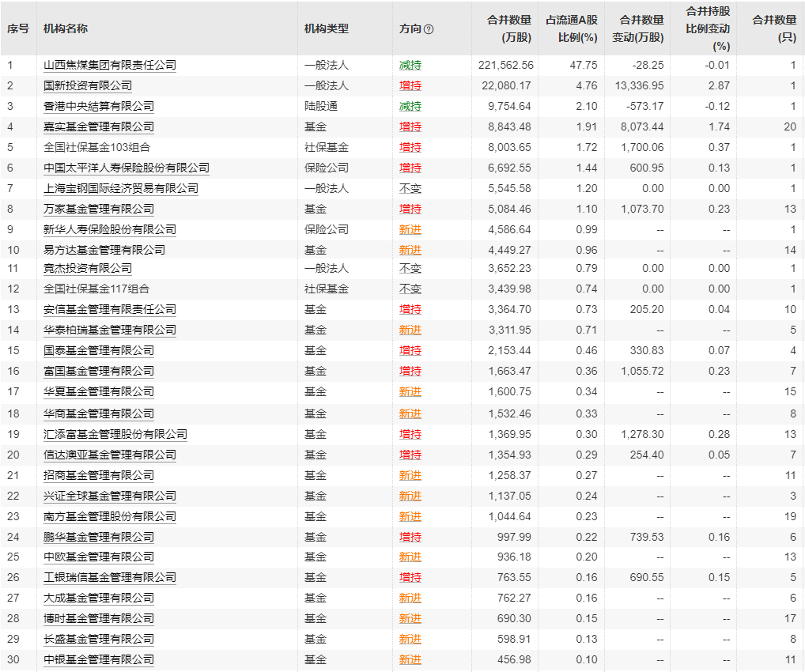Click the help icon beside 方向 header
Image resolution: width=805 pixels, height=672 pixels.
pyautogui.click(x=429, y=29)
